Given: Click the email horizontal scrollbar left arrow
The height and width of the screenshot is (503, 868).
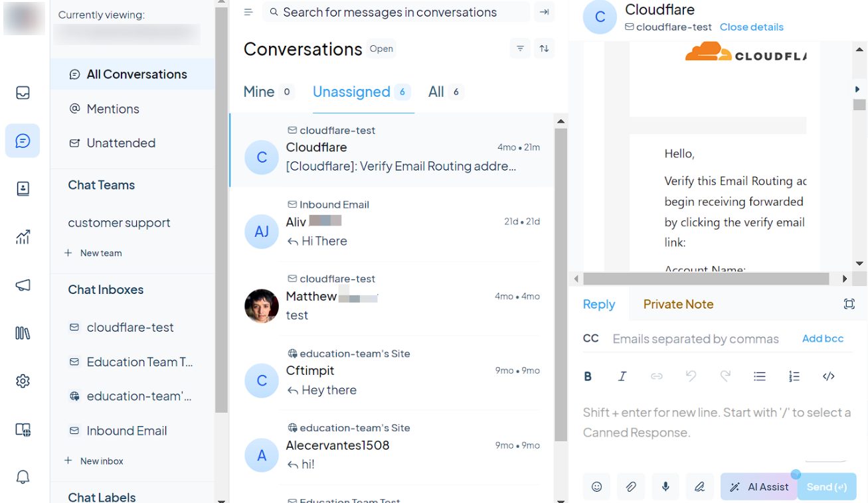Looking at the screenshot, I should point(576,279).
